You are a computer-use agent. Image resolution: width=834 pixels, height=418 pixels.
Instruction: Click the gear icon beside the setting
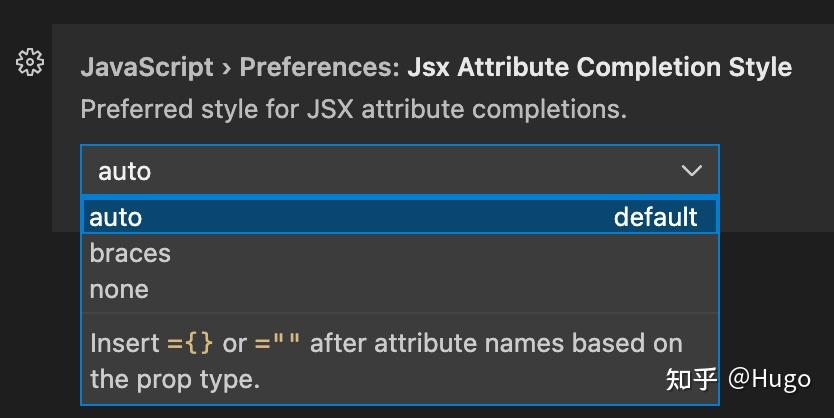tap(30, 62)
